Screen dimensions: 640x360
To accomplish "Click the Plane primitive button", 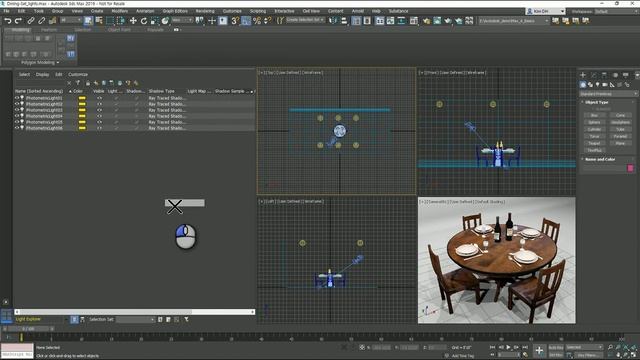I will click(620, 143).
